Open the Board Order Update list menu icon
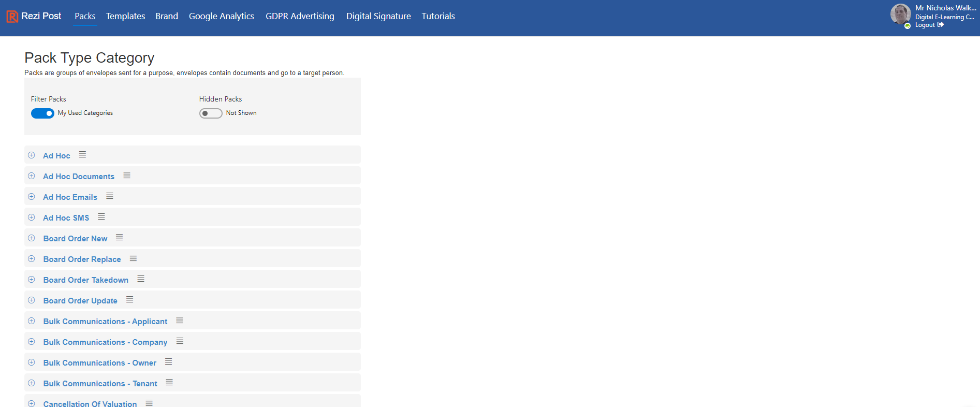 point(130,300)
